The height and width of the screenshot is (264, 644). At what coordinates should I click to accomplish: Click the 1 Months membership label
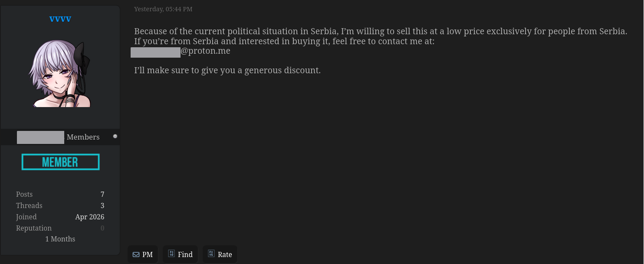pyautogui.click(x=60, y=239)
